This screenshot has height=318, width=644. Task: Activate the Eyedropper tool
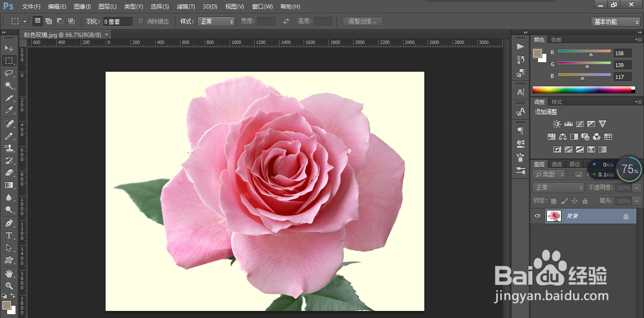(9, 110)
